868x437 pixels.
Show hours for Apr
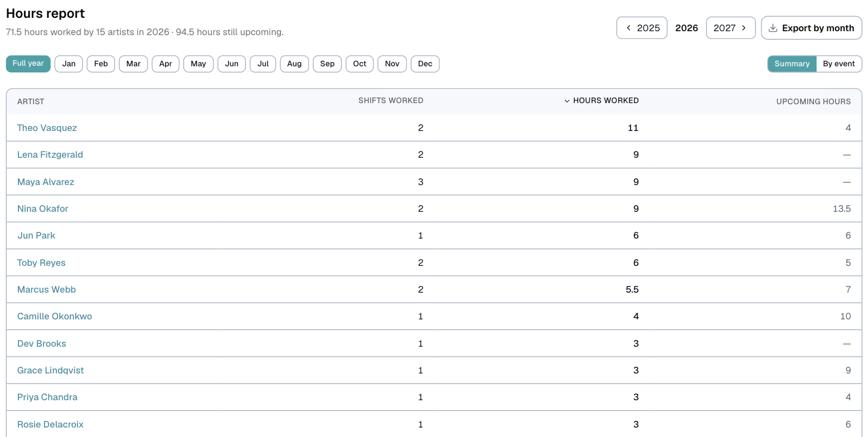click(166, 64)
